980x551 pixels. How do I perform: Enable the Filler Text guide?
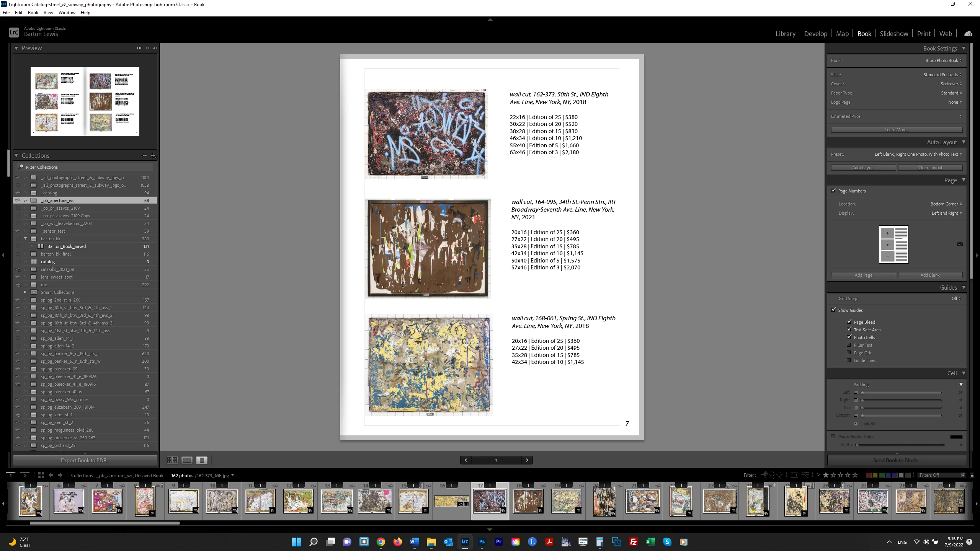pyautogui.click(x=849, y=345)
